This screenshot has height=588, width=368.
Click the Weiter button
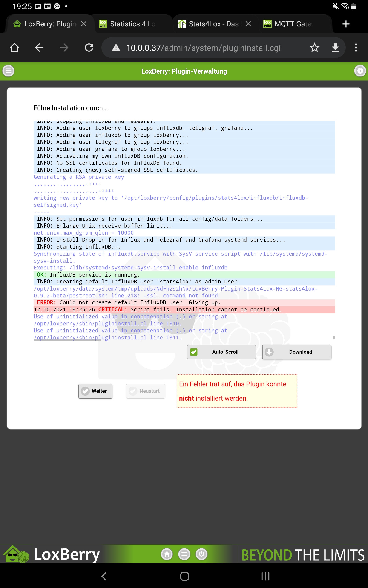[x=95, y=391]
